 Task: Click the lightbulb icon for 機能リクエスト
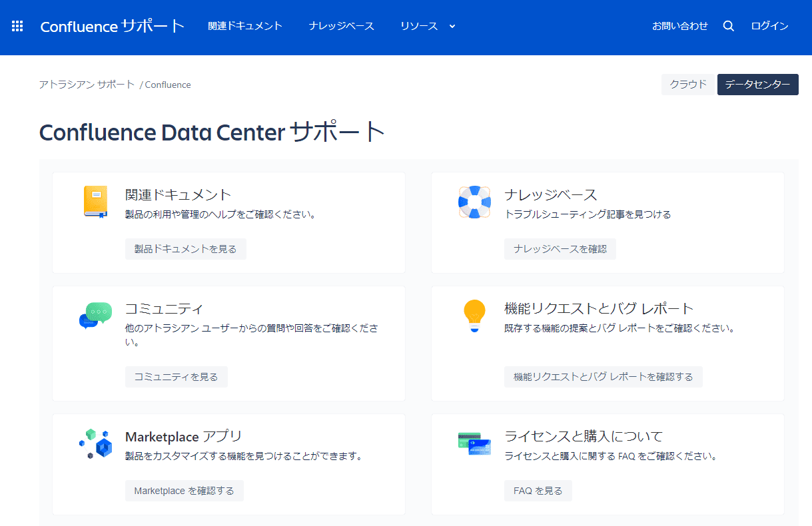click(474, 316)
